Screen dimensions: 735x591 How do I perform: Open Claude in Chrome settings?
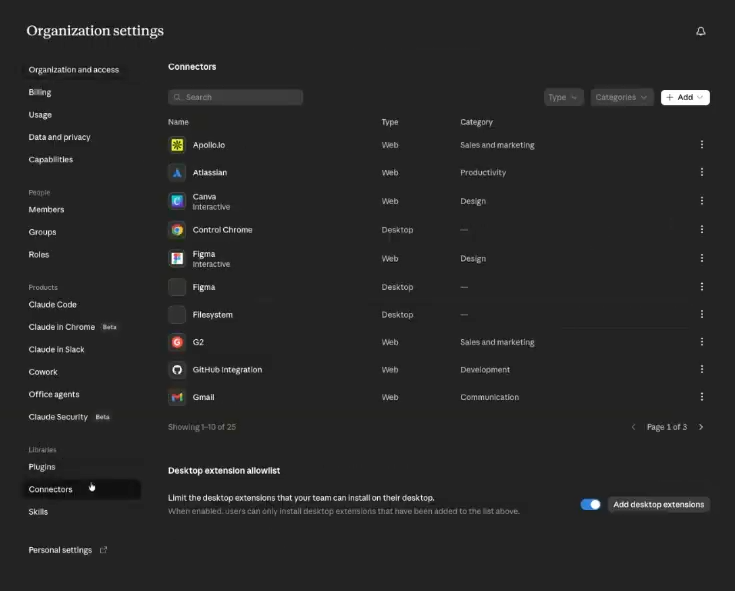(x=61, y=327)
